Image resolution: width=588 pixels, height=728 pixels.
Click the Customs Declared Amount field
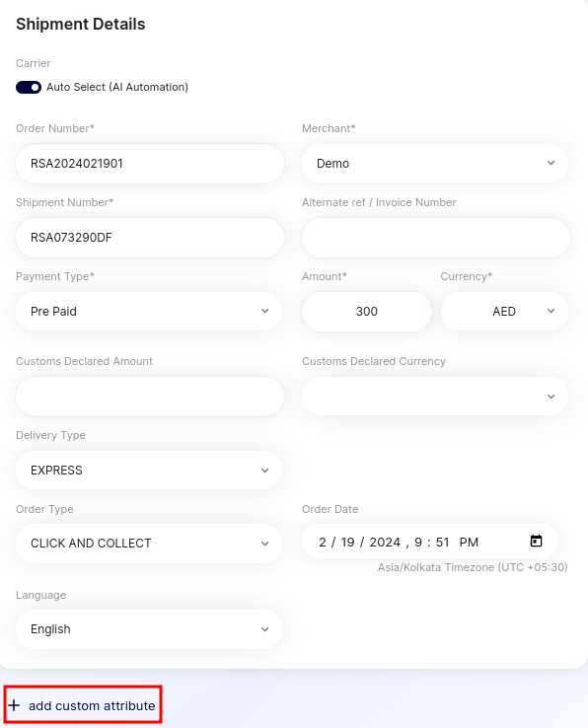150,396
